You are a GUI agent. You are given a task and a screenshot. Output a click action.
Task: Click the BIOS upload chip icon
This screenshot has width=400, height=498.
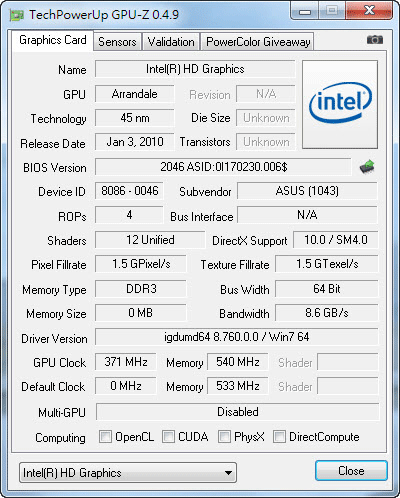coord(367,167)
